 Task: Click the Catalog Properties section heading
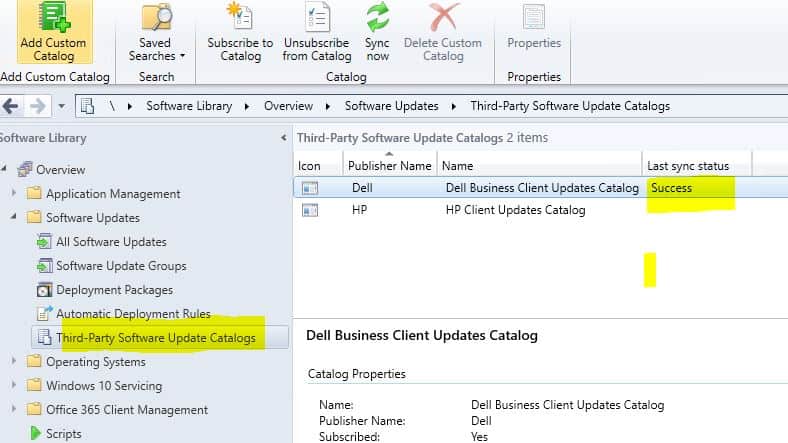coord(357,374)
